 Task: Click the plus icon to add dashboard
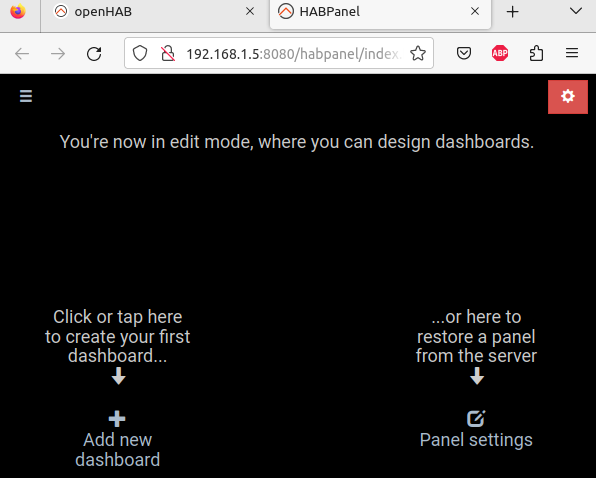tap(117, 419)
